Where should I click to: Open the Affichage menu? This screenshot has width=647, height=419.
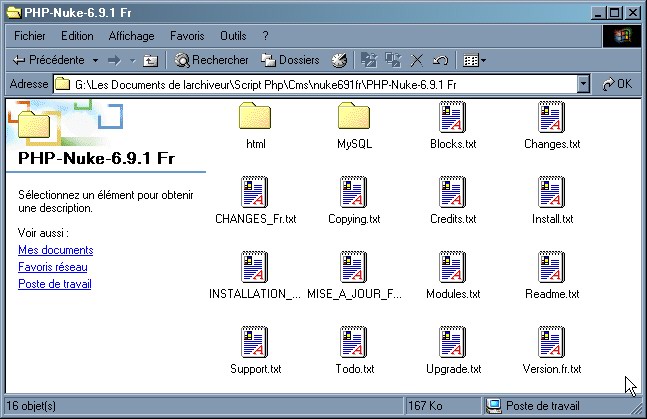click(x=131, y=36)
